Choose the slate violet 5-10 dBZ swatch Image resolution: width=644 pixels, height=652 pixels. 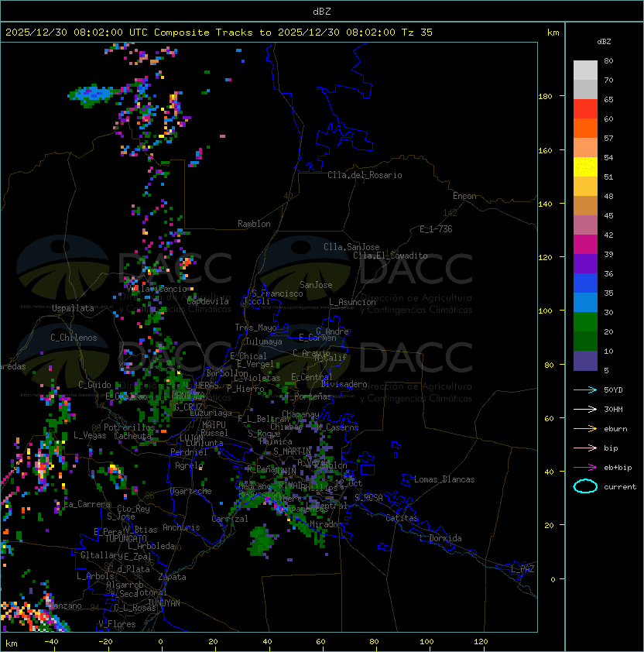[585, 361]
